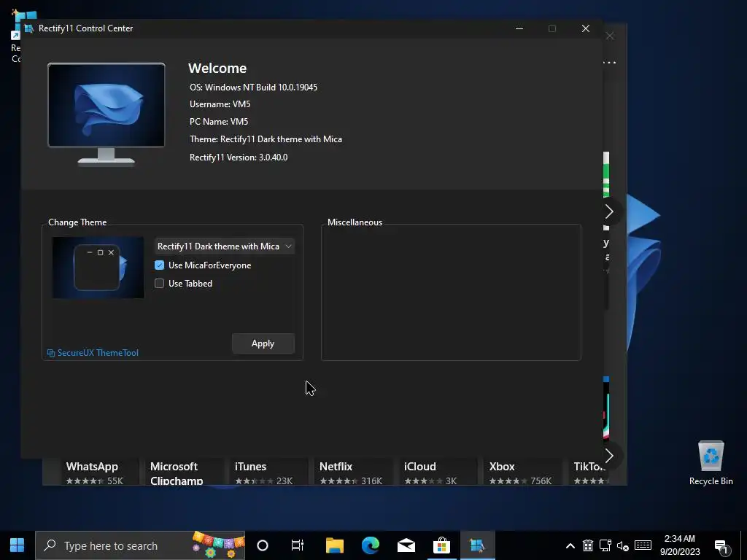Viewport: 747px width, 560px height.
Task: Click the muted volume icon in tray
Action: tap(623, 545)
